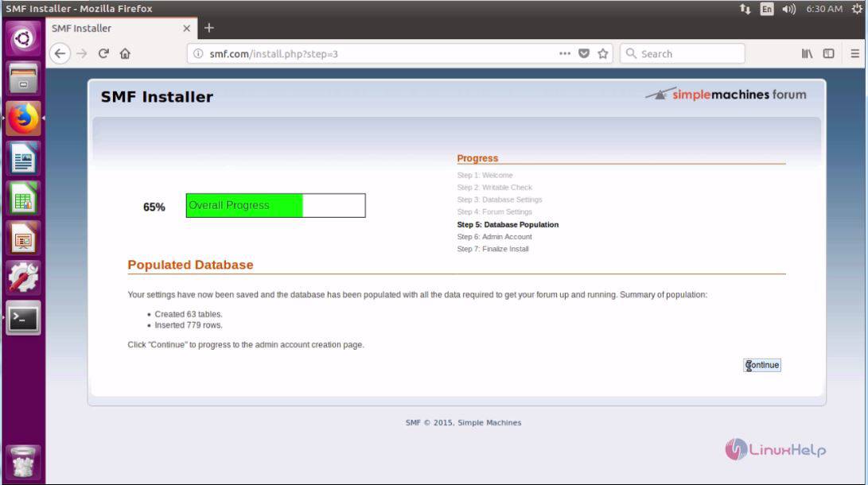Click the Populated Database heading
868x485 pixels.
190,265
